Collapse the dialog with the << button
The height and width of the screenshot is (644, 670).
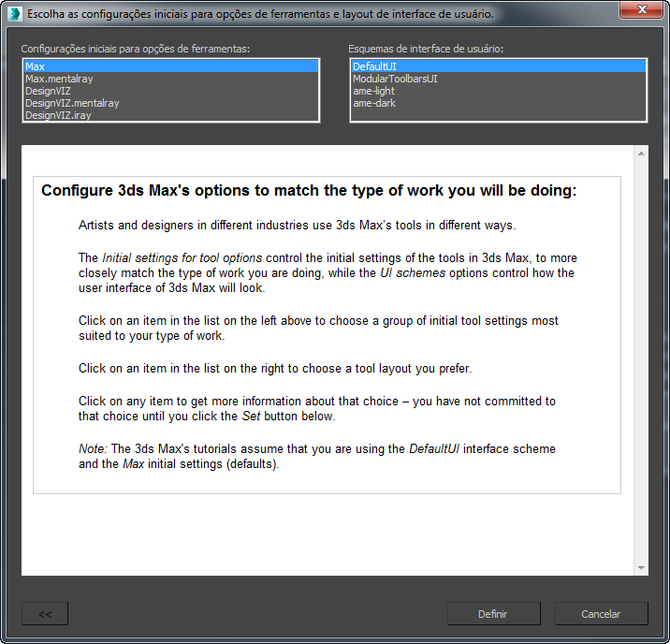tap(45, 614)
